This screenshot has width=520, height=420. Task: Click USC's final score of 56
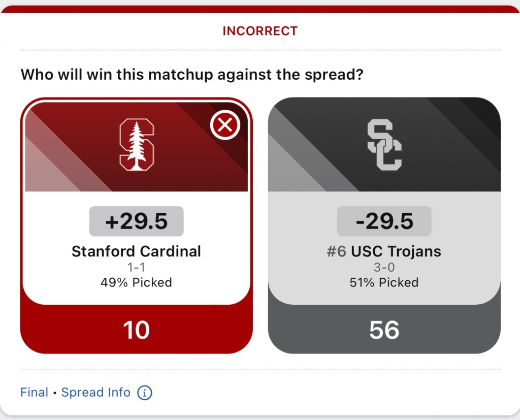(x=384, y=330)
